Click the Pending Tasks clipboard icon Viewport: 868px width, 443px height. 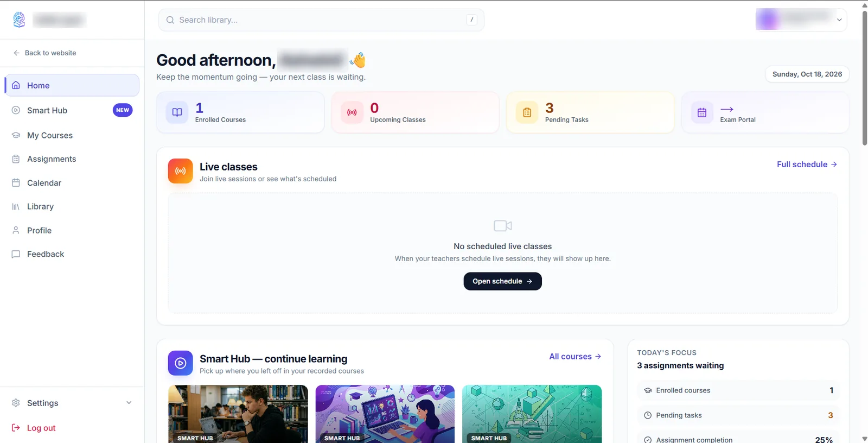point(527,112)
